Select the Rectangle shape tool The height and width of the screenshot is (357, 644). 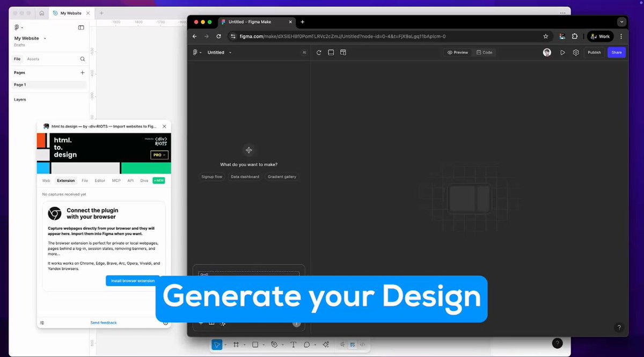click(x=255, y=345)
